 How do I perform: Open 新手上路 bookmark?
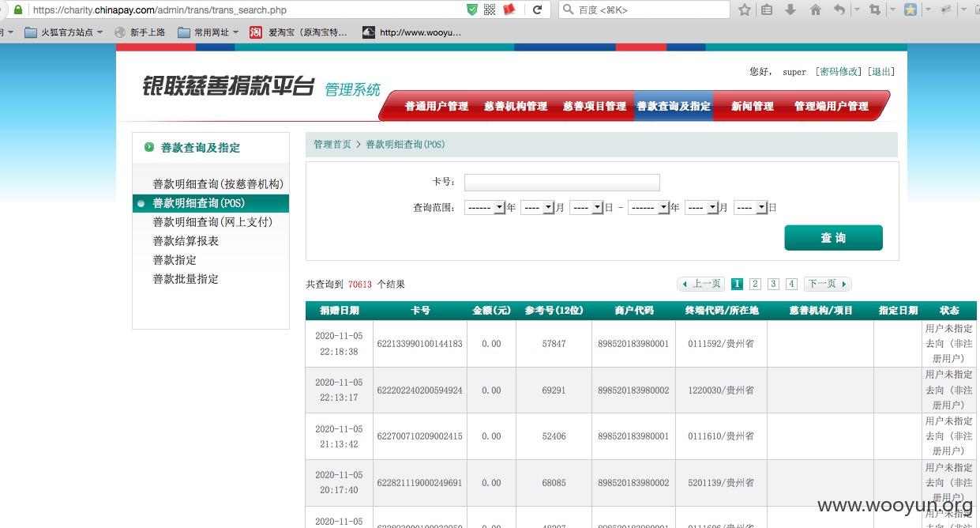click(140, 32)
